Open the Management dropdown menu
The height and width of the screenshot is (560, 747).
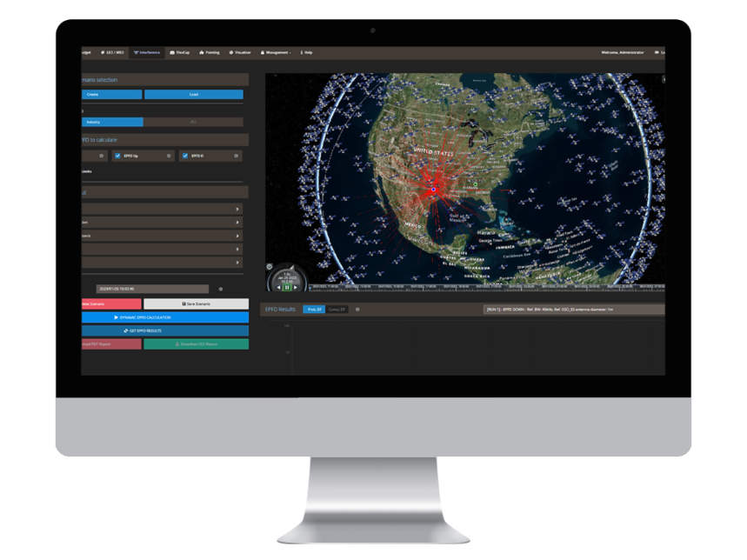[277, 52]
